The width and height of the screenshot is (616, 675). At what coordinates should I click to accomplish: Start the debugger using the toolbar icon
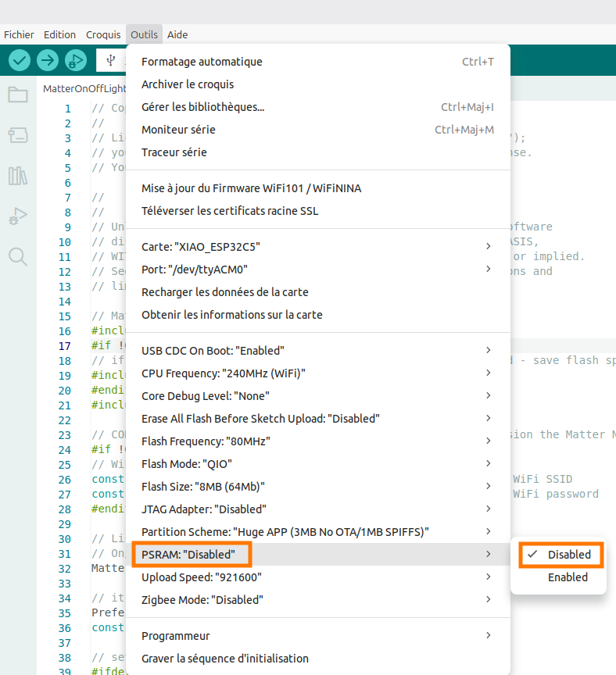(x=76, y=60)
